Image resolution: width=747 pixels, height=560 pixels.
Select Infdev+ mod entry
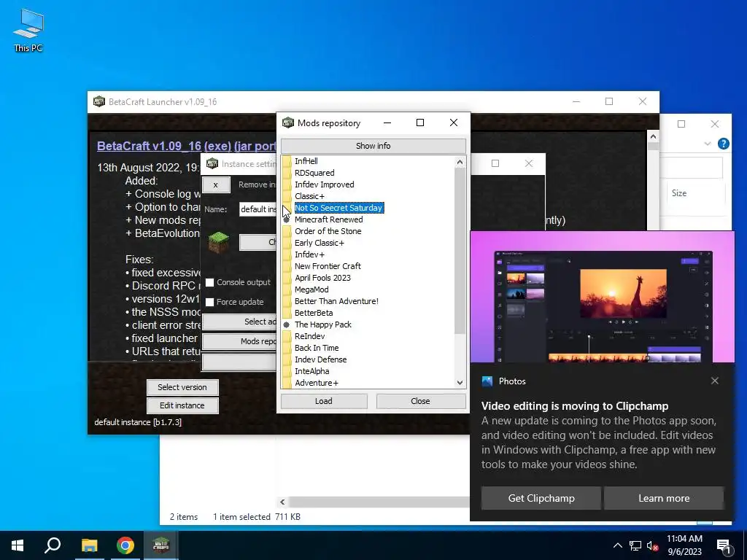pyautogui.click(x=309, y=254)
